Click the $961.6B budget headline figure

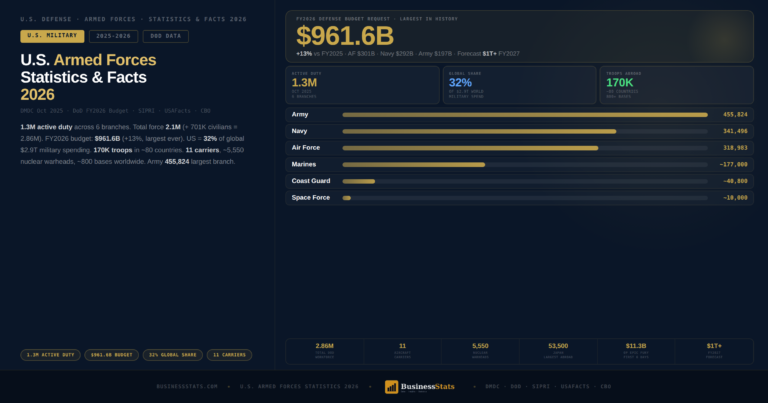tap(345, 36)
